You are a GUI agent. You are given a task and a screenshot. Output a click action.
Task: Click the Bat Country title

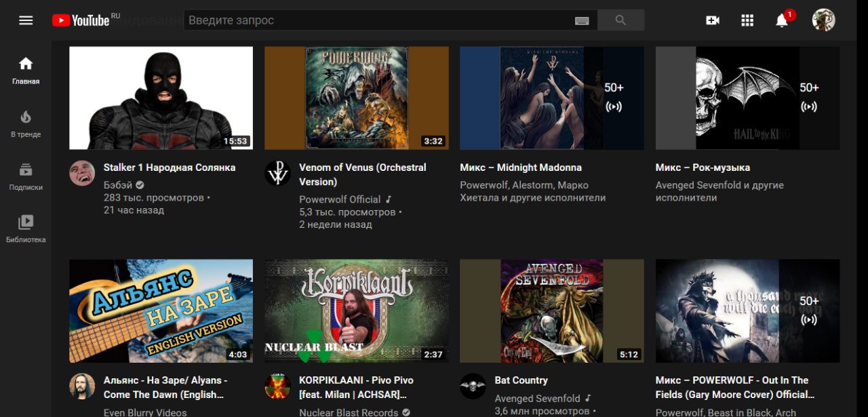pyautogui.click(x=521, y=380)
